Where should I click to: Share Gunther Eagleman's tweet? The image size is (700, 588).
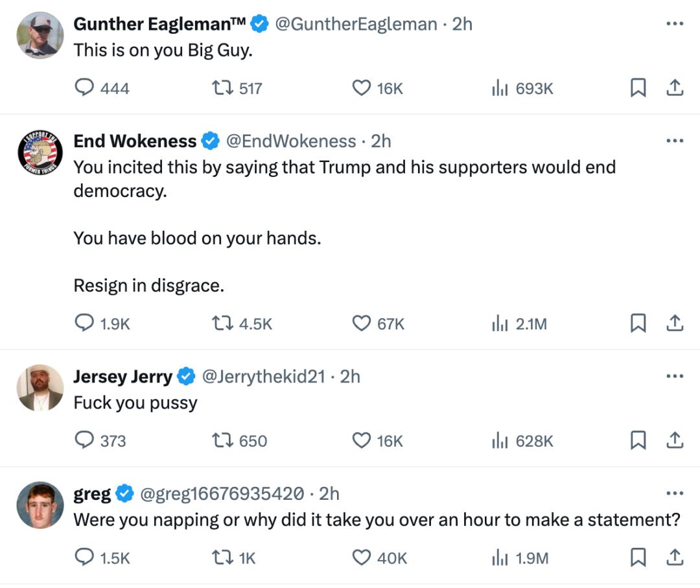tap(675, 88)
